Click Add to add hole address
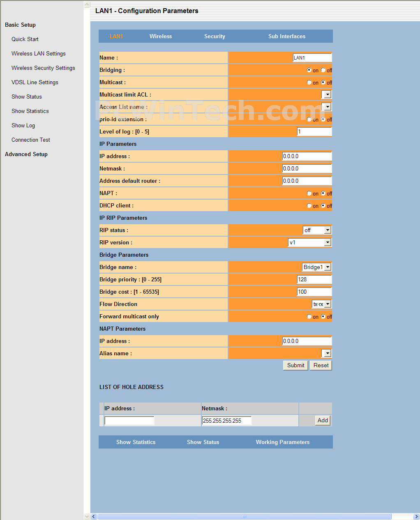This screenshot has height=520, width=420. (323, 420)
